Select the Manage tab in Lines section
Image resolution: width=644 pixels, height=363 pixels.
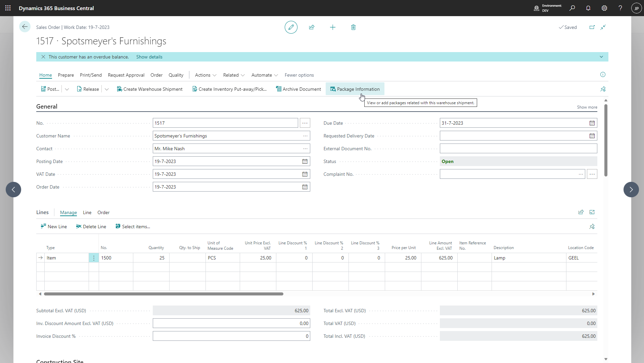pyautogui.click(x=68, y=212)
